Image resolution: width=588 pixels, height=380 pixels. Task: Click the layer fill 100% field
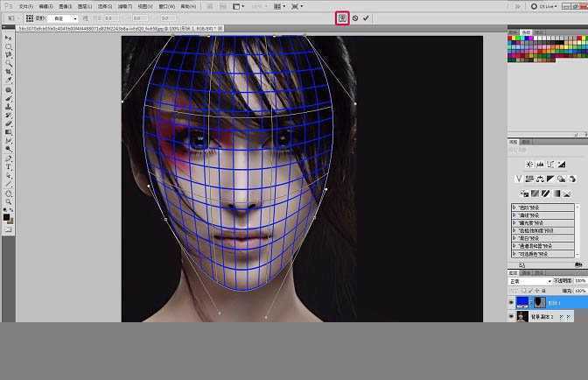[580, 291]
